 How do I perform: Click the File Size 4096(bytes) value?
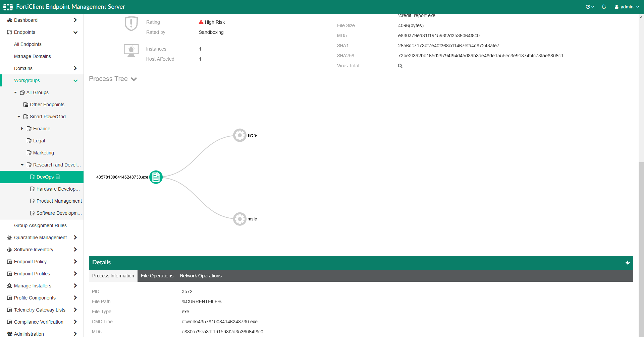(411, 25)
